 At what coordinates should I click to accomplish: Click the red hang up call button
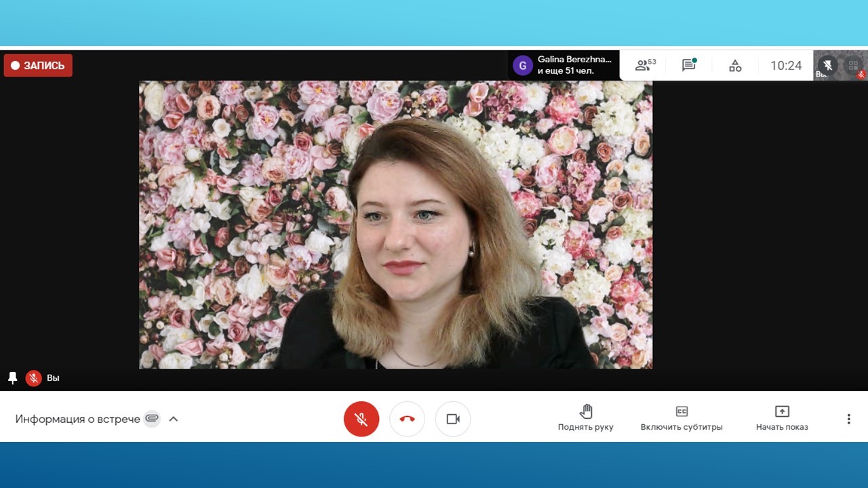pos(407,419)
